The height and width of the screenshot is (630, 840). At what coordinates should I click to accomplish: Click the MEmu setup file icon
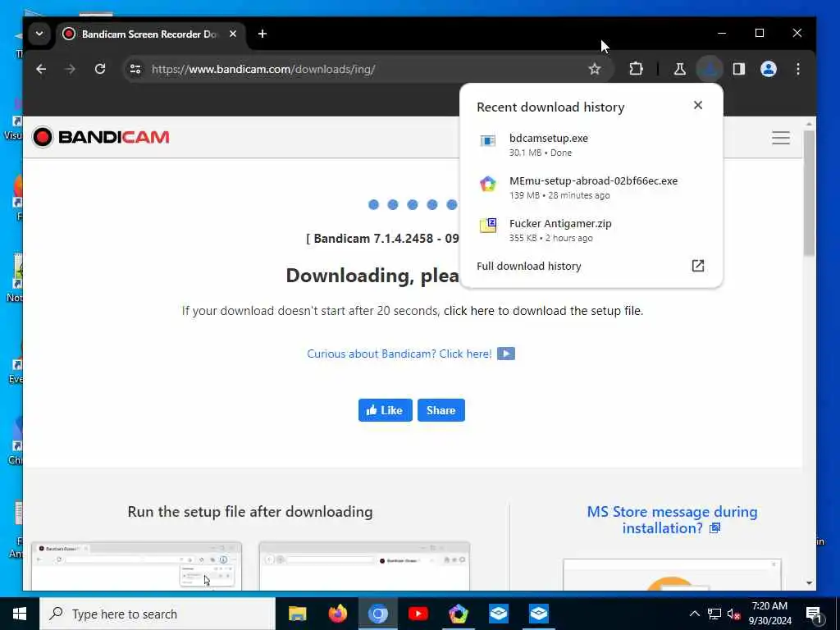(488, 184)
